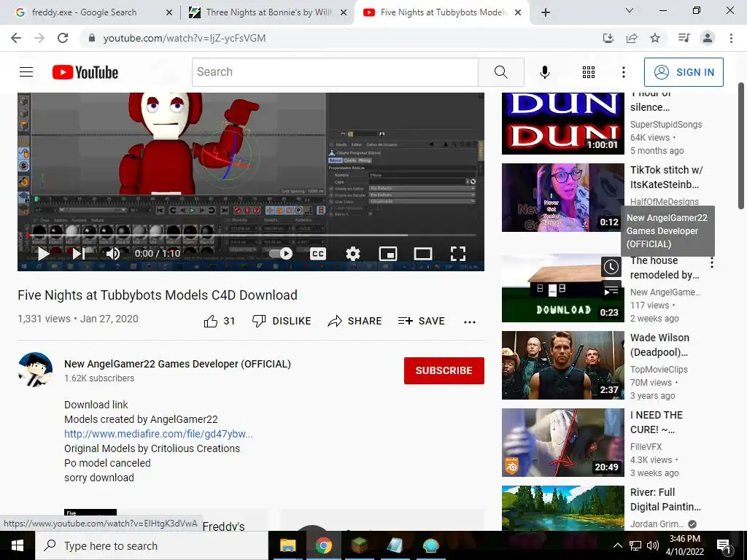
Task: Open the TikTok stitch video thumbnail
Action: [x=563, y=198]
